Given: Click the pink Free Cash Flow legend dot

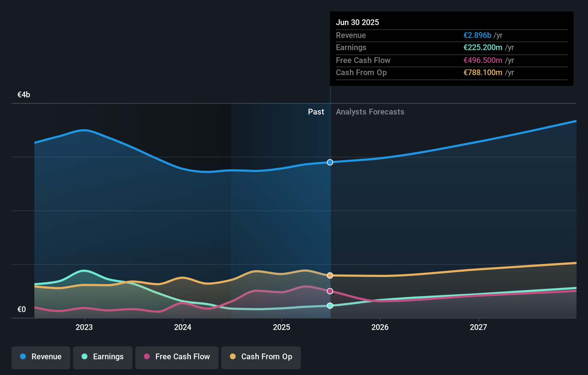Looking at the screenshot, I should (147, 357).
